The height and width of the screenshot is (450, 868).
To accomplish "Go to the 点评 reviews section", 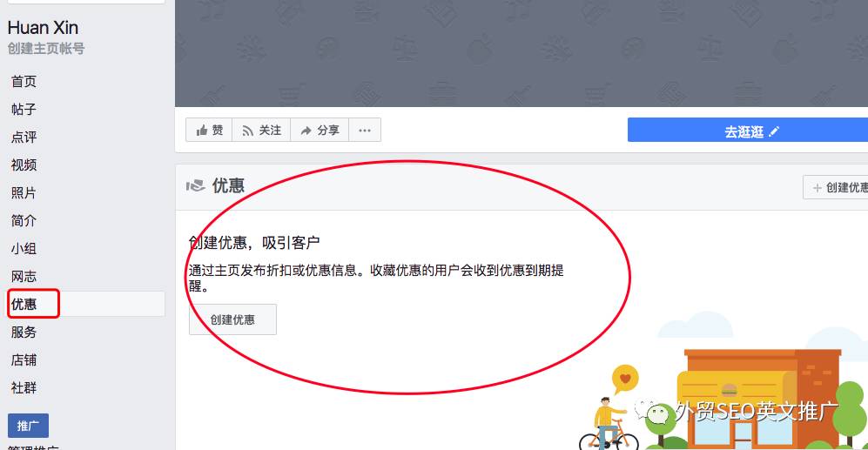I will click(x=24, y=137).
